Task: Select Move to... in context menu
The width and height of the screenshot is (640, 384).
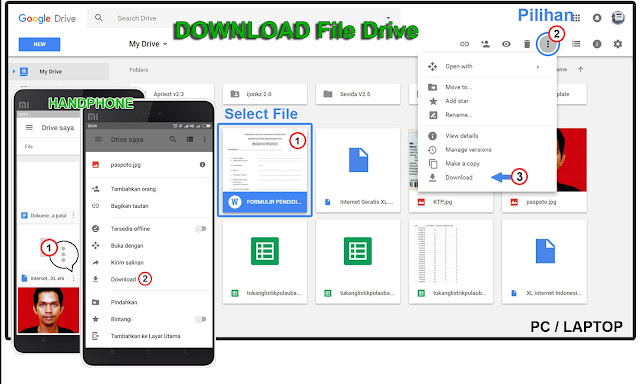Action: [487, 87]
